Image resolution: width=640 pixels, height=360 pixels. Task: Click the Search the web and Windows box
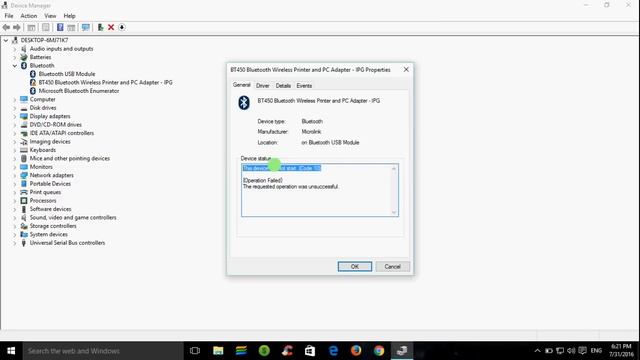click(x=103, y=351)
